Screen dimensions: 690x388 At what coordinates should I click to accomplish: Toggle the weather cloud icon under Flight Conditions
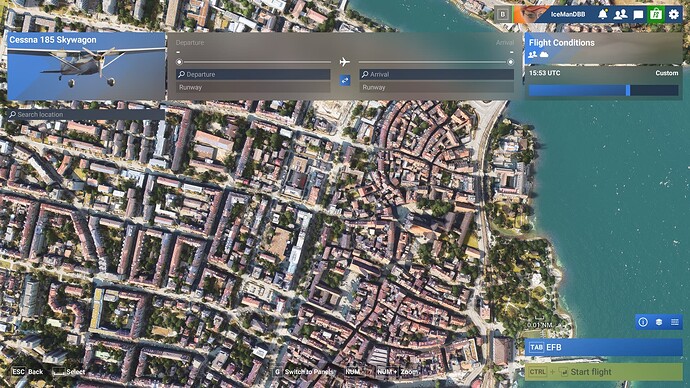pos(544,55)
